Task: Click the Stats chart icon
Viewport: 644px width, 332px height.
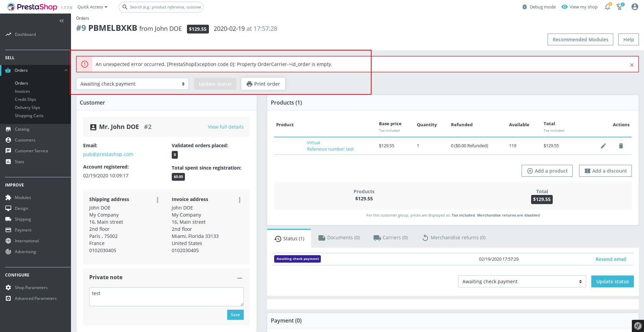Action: pos(8,162)
